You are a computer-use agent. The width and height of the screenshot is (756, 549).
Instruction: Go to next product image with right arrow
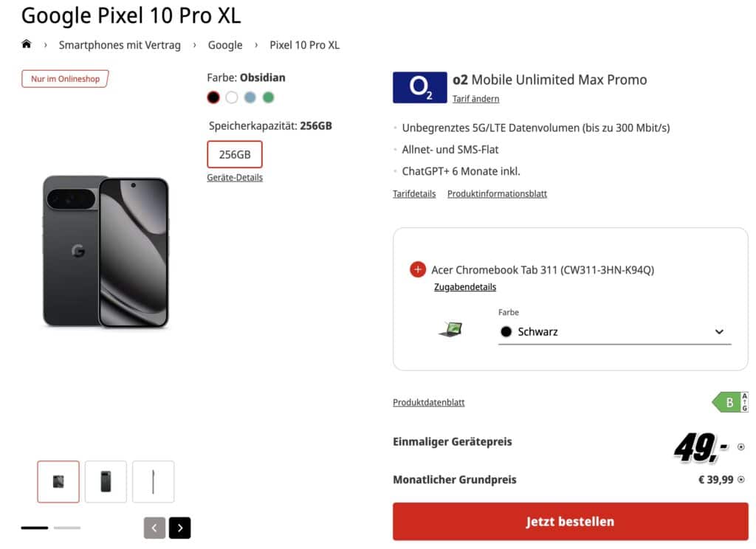click(179, 528)
